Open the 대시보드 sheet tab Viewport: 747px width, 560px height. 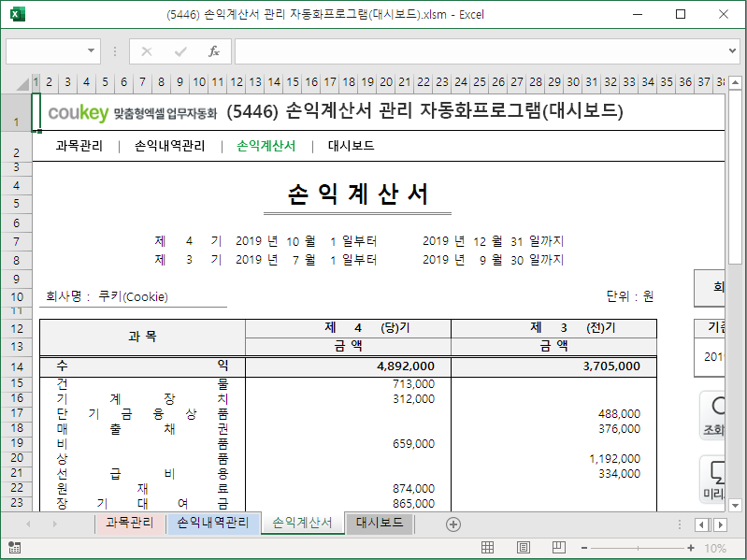click(380, 523)
